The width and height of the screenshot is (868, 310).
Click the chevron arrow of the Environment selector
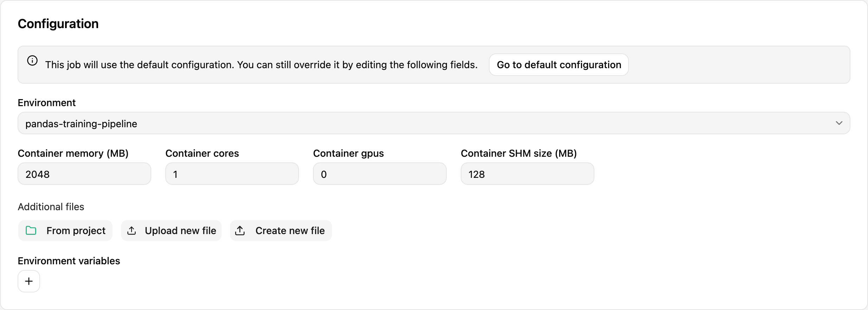tap(839, 123)
